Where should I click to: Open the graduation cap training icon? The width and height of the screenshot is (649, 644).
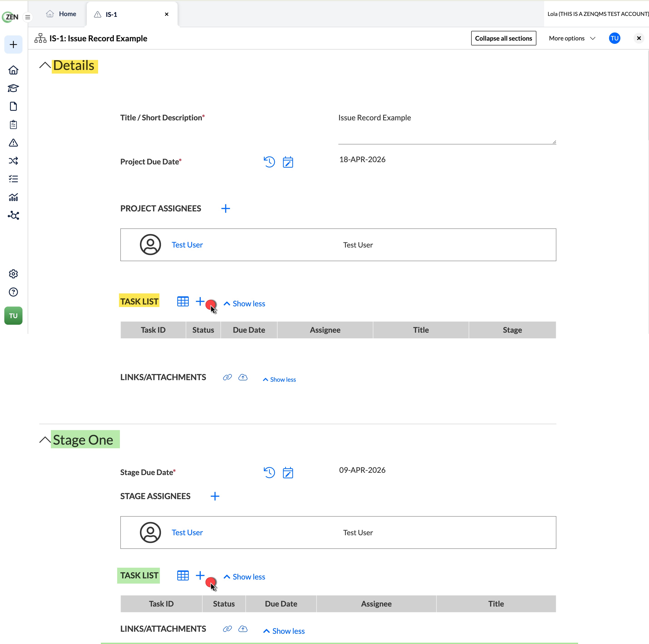(x=13, y=88)
